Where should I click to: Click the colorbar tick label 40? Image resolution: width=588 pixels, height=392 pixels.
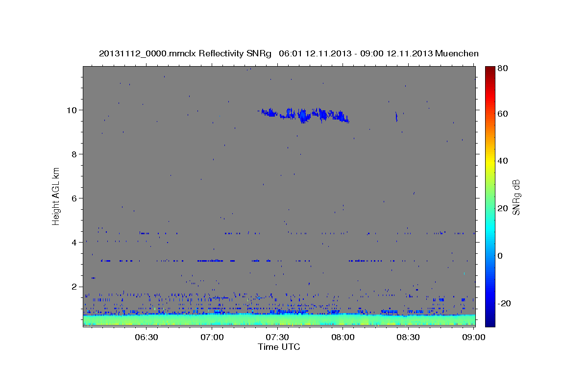(502, 161)
